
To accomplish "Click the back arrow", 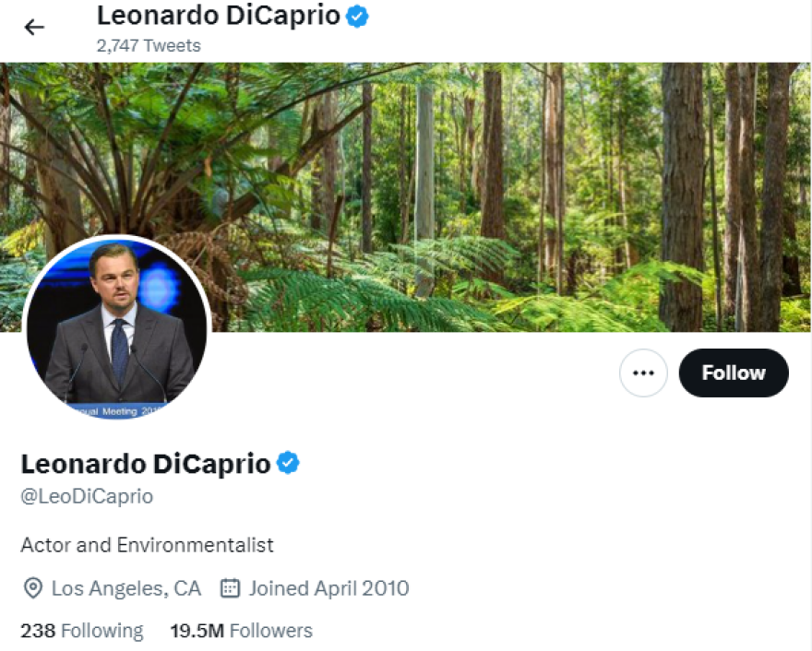I will (34, 28).
